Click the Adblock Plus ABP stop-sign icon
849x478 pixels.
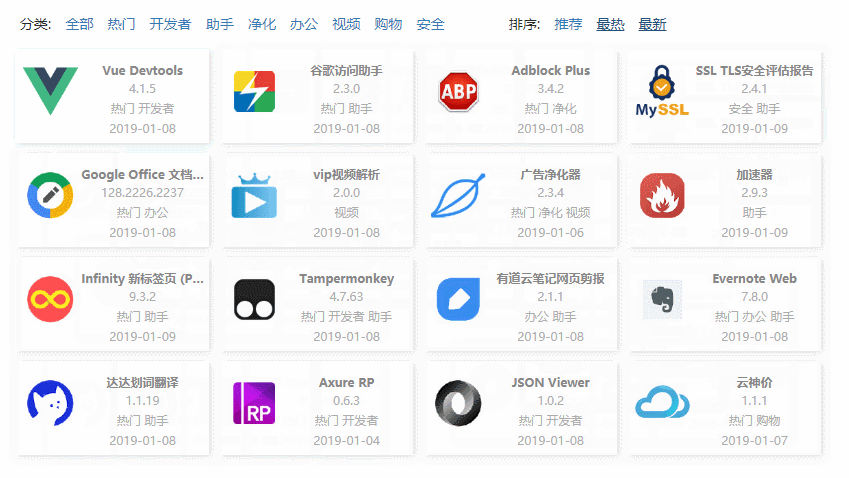458,91
